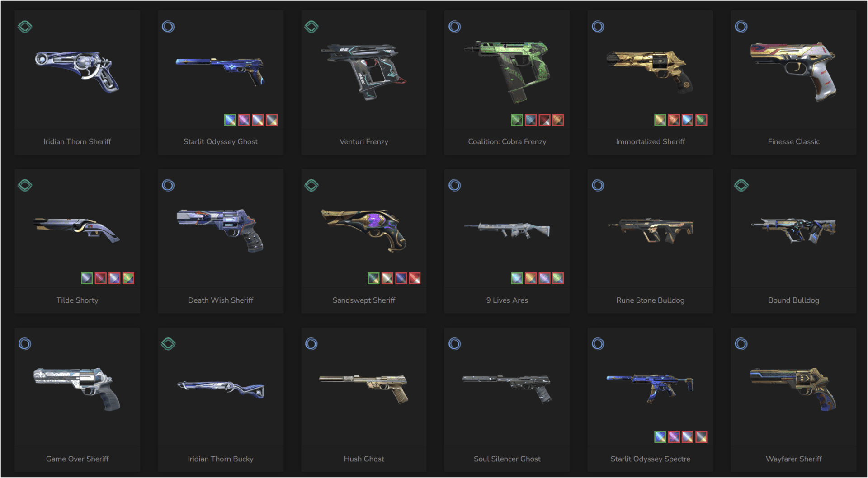Screen dimensions: 868x478
Task: Click the green edition icon on Iridian Thorn Sheriff
Action: pos(25,27)
